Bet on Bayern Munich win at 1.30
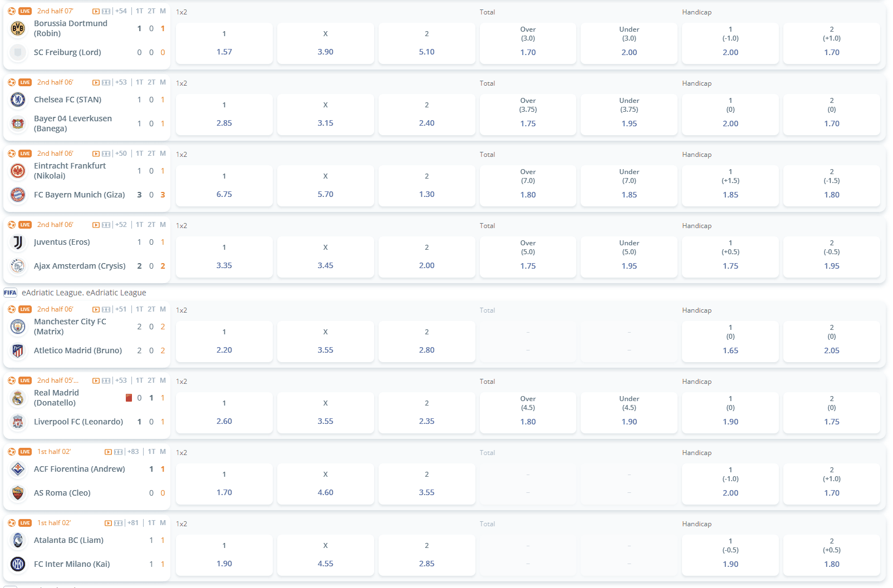 (427, 186)
